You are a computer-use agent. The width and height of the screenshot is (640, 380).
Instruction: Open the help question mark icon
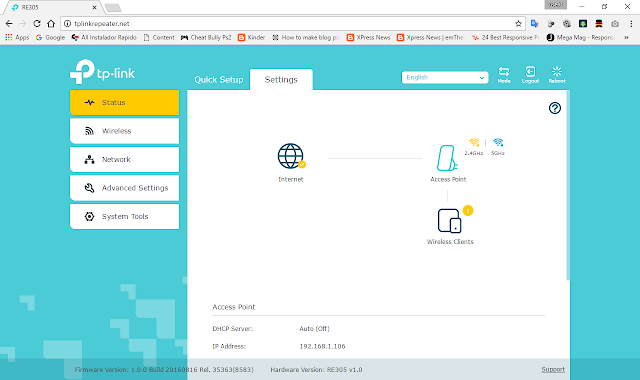click(x=554, y=108)
